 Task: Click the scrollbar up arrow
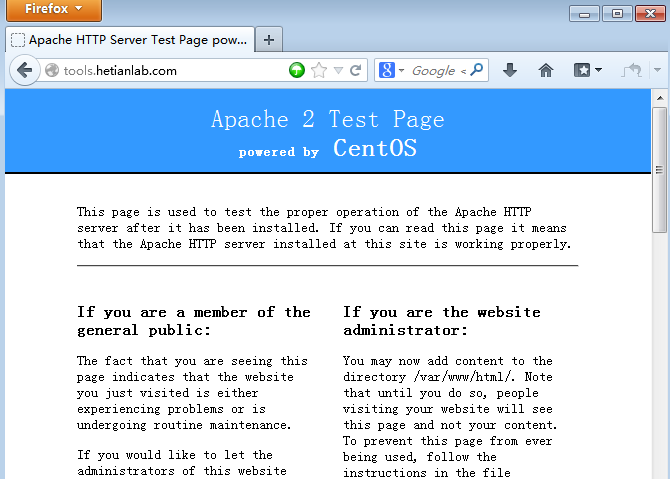click(660, 98)
